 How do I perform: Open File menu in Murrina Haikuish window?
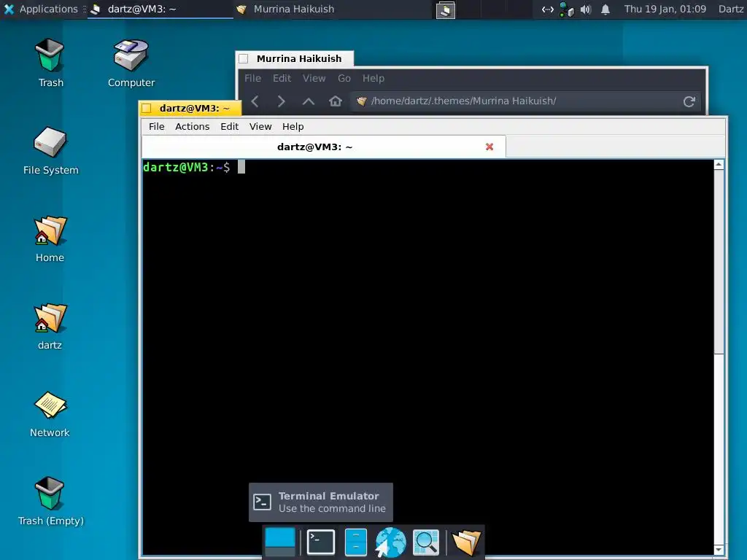click(252, 79)
